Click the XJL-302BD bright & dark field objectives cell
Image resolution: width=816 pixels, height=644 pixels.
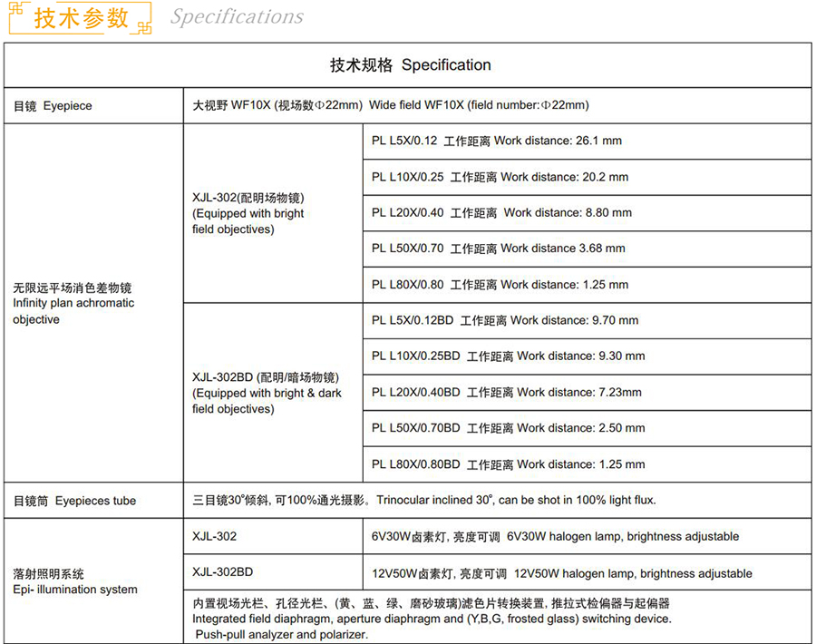point(267,393)
